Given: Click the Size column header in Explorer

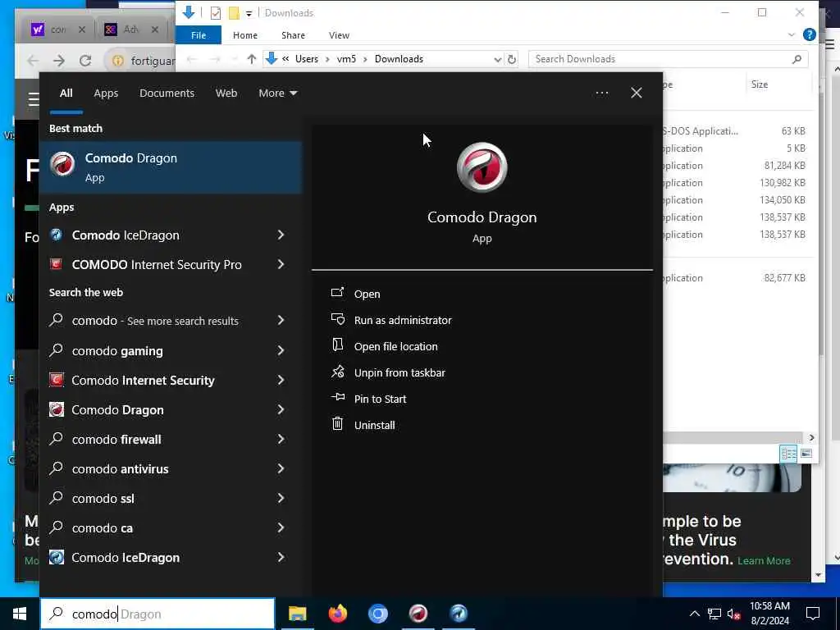Looking at the screenshot, I should [759, 84].
